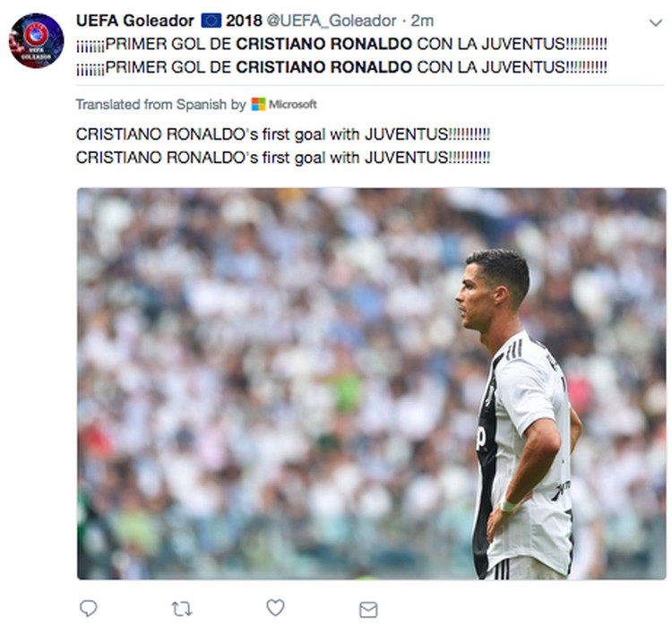Open the Cristiano Ronaldo Juventus photo
Viewport: 672px width, 625px height.
click(x=371, y=383)
